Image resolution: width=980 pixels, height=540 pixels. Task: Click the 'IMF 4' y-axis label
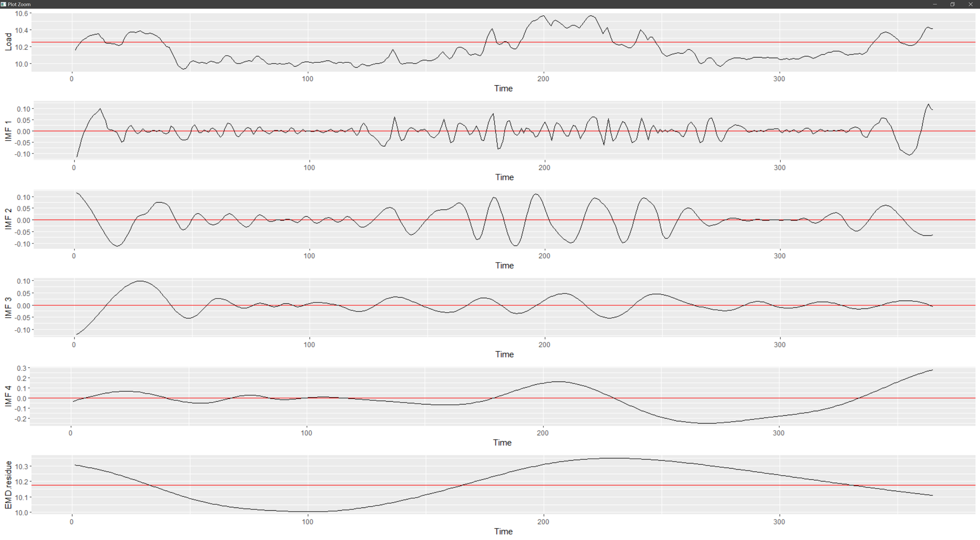coord(8,396)
